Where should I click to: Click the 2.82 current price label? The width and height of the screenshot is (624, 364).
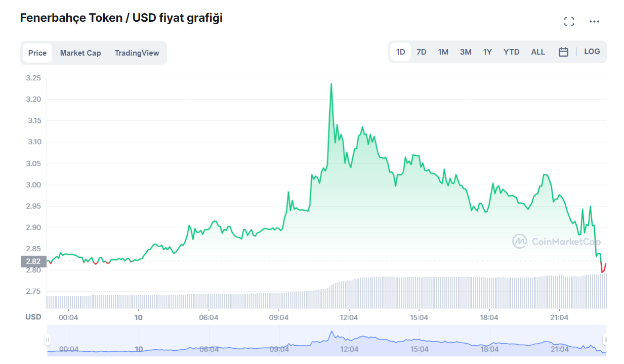33,261
